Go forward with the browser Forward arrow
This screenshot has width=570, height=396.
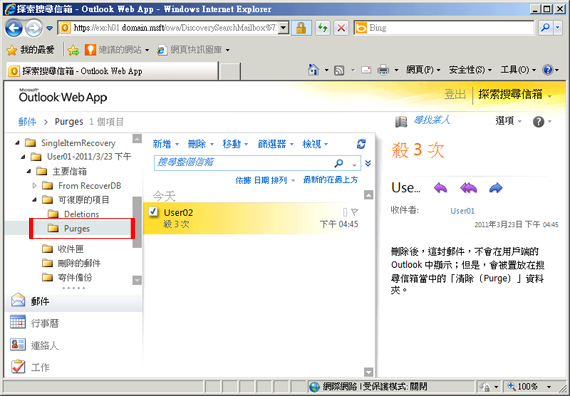(33, 28)
